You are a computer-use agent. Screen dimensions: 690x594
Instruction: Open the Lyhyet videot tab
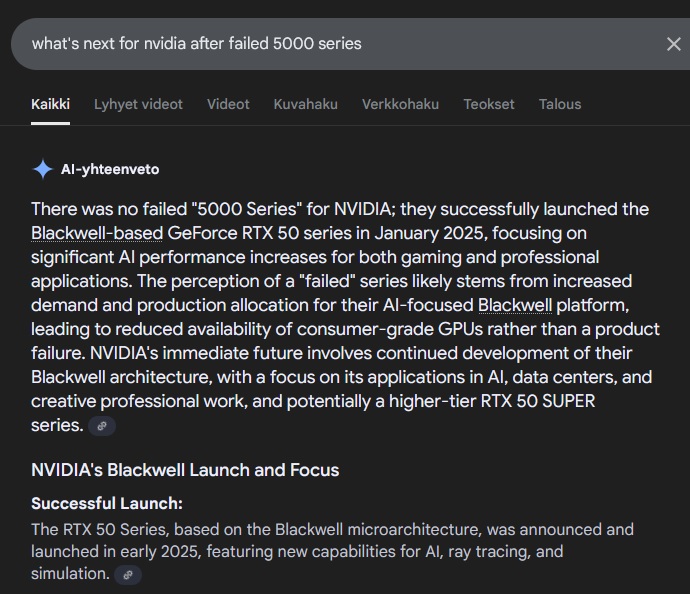coord(138,104)
